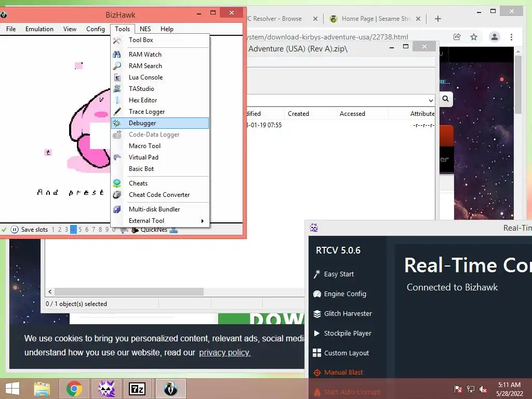The width and height of the screenshot is (532, 399).
Task: Open File Explorer from taskbar
Action: tap(42, 389)
